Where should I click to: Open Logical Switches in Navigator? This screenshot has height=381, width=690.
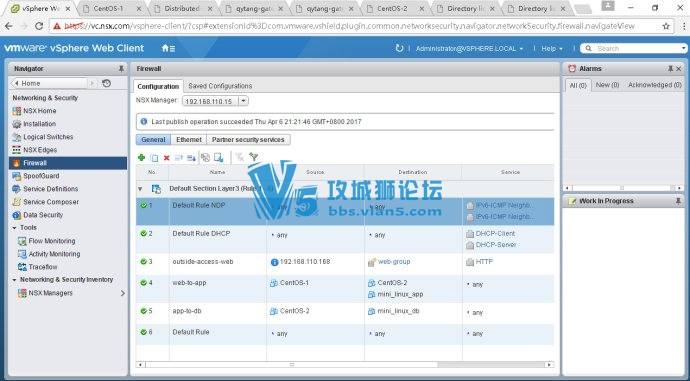[x=48, y=137]
